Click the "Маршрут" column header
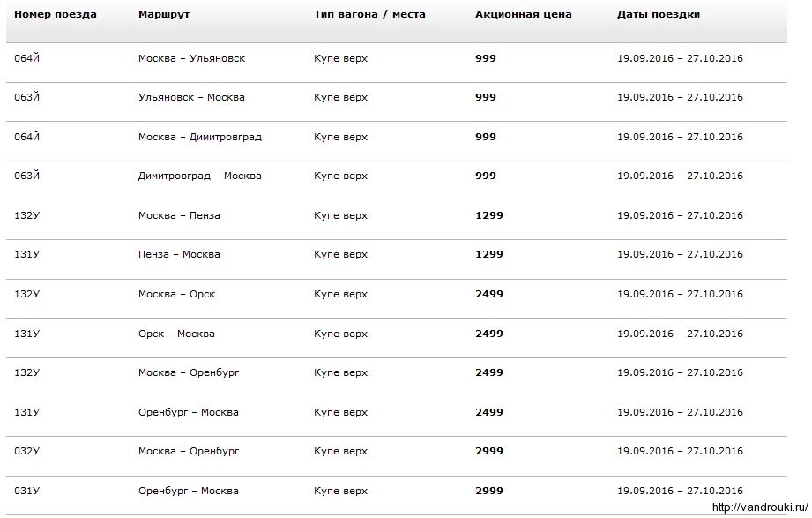Screen dimensions: 812x518 (x=164, y=14)
